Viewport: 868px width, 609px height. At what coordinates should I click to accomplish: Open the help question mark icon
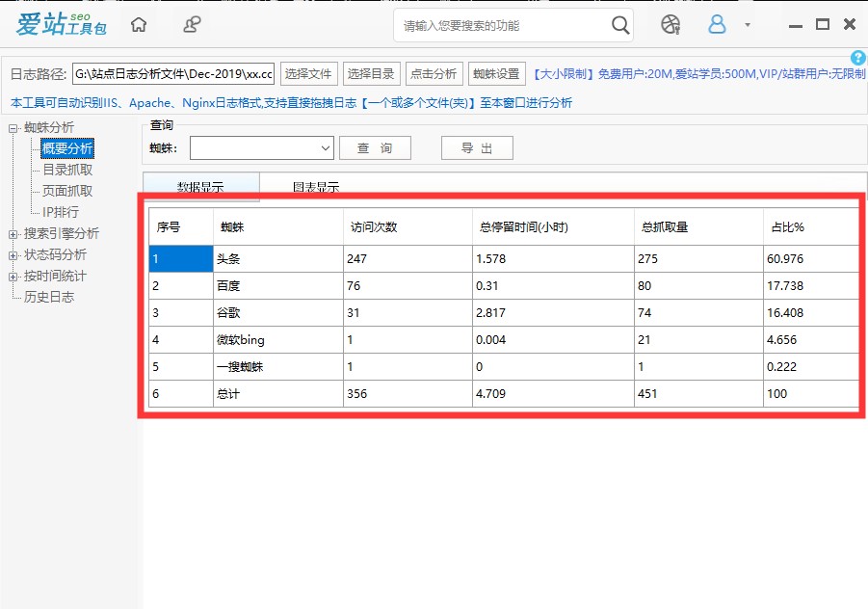point(856,58)
